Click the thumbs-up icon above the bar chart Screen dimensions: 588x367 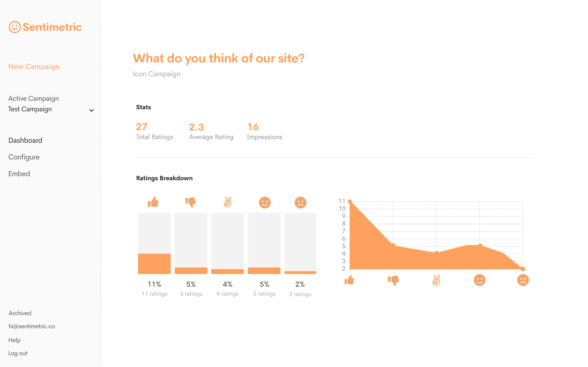[x=153, y=202]
